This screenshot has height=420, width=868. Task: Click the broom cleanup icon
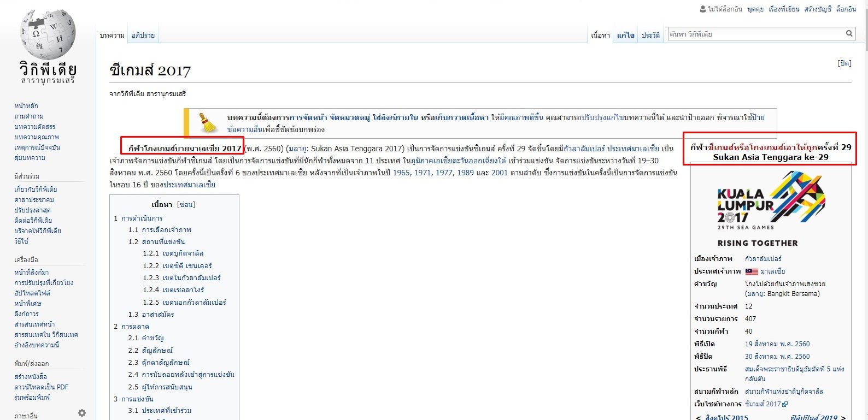click(x=208, y=123)
